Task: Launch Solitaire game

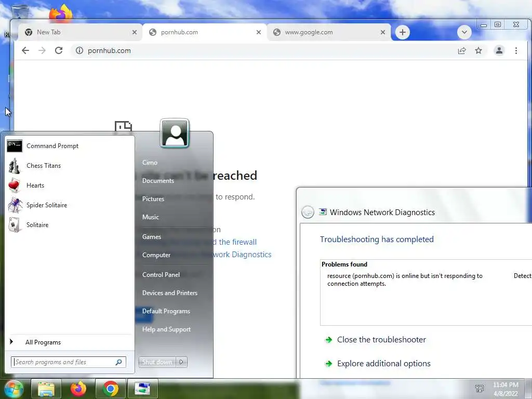Action: coord(69,224)
